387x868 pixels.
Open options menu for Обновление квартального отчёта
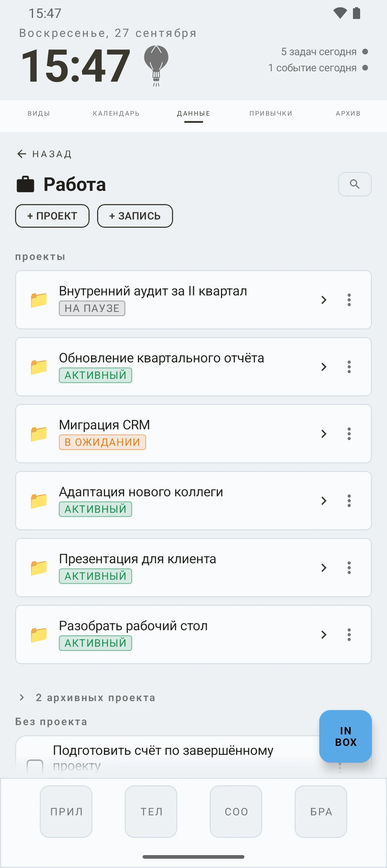click(349, 367)
